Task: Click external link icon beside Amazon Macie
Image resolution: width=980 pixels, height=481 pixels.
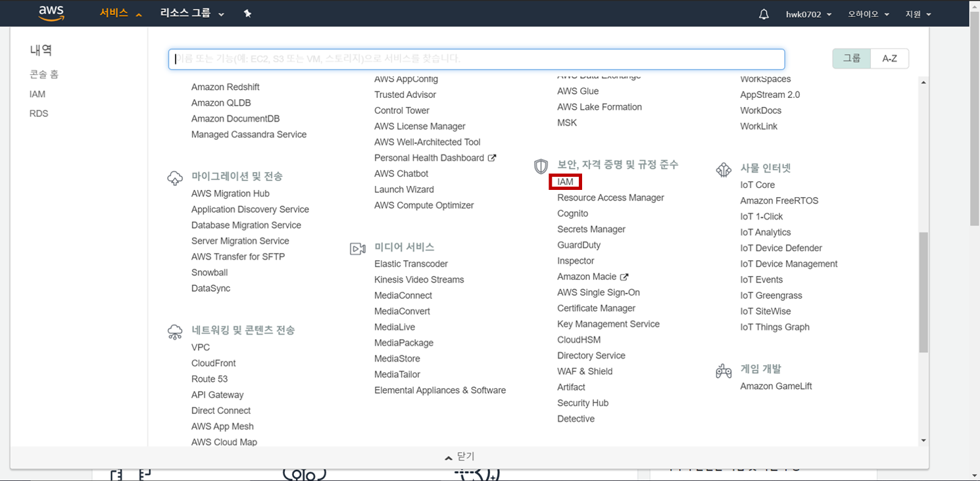Action: [624, 277]
